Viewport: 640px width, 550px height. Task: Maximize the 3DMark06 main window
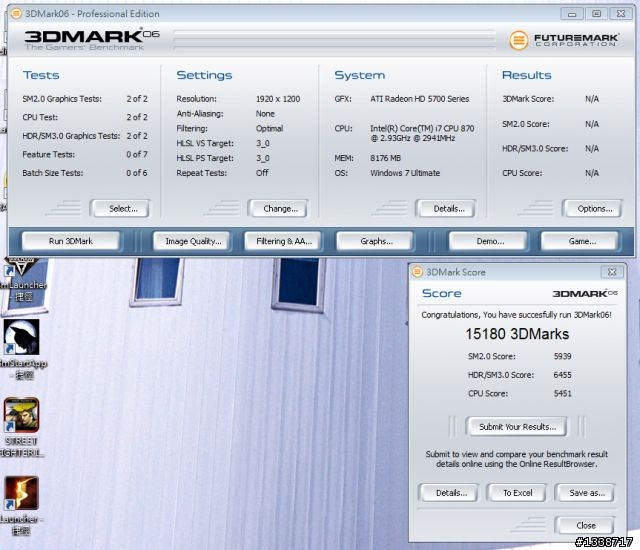[596, 14]
